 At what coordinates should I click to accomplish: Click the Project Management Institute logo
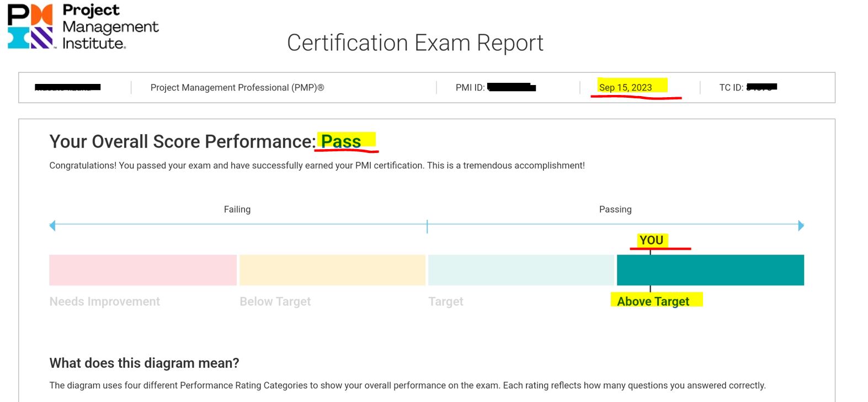[83, 27]
